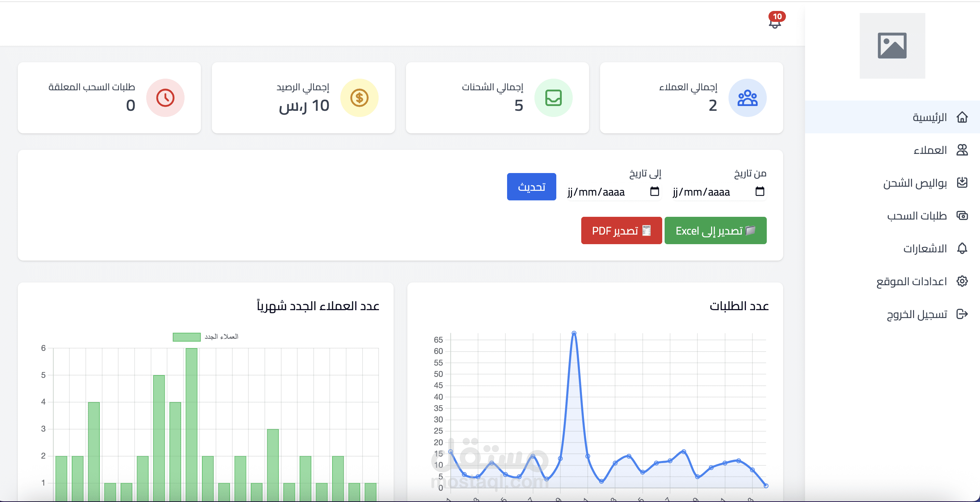This screenshot has width=980, height=502.
Task: Export report with تصدير إلى Excel button
Action: [x=715, y=230]
